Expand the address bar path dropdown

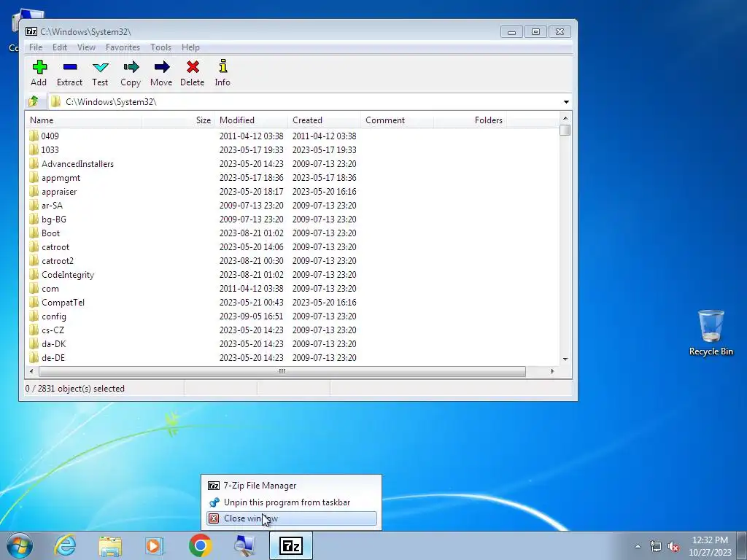566,101
